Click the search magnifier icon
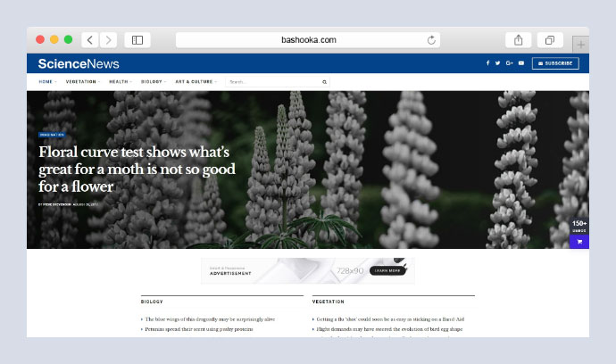The image size is (616, 364). tap(324, 82)
